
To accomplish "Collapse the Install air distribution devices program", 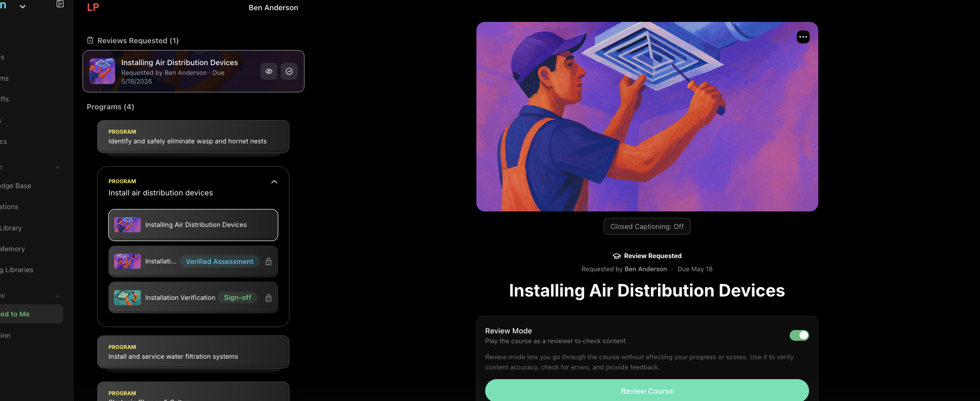I will (x=274, y=182).
